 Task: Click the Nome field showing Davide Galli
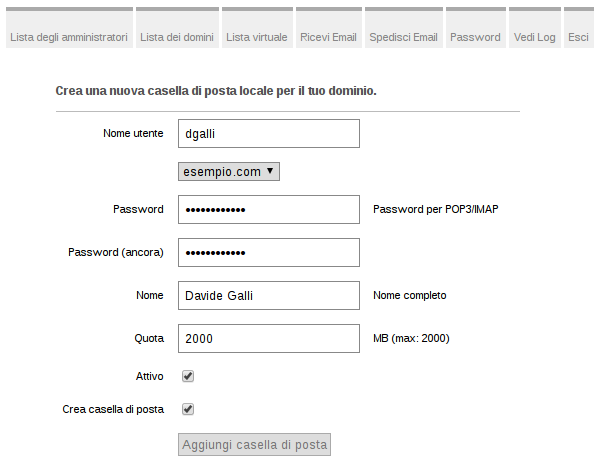pyautogui.click(x=268, y=296)
